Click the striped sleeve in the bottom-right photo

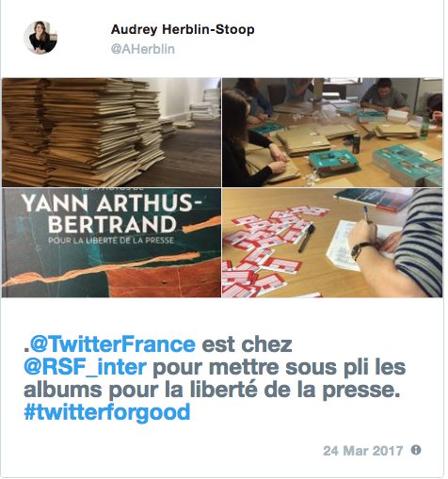pyautogui.click(x=421, y=245)
